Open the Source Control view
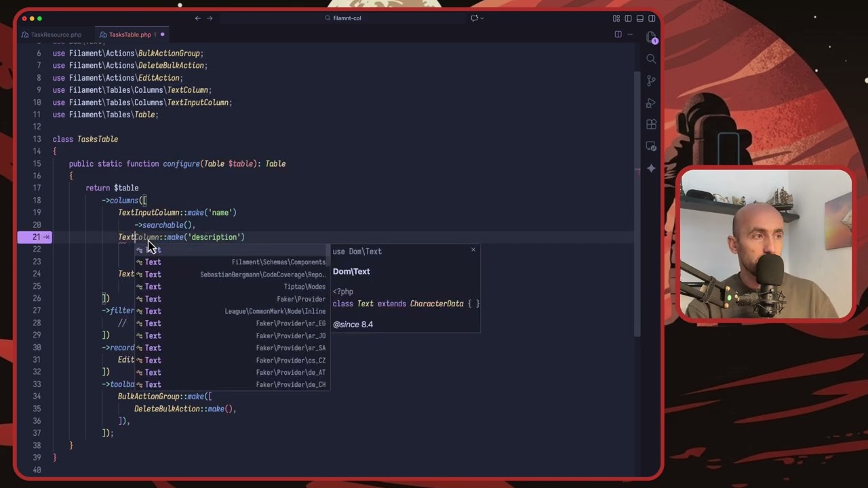 (x=651, y=81)
